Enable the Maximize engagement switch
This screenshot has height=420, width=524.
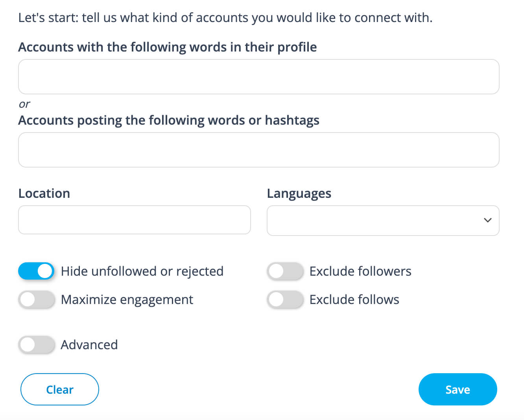coord(36,300)
